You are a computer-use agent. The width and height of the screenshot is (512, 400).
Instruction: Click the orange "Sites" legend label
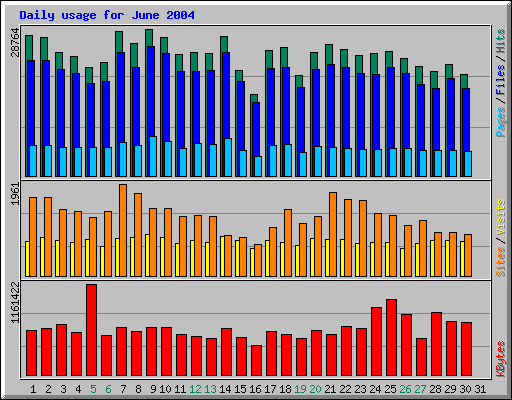tap(500, 262)
